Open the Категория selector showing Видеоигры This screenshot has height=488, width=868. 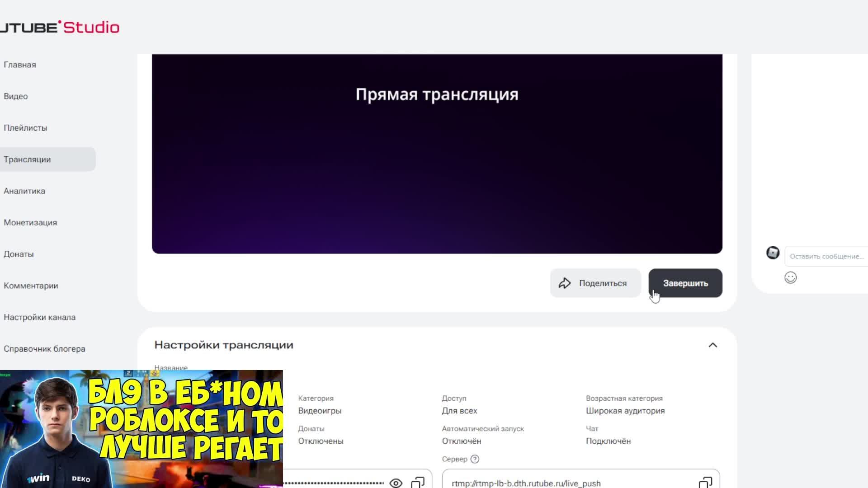tap(319, 410)
